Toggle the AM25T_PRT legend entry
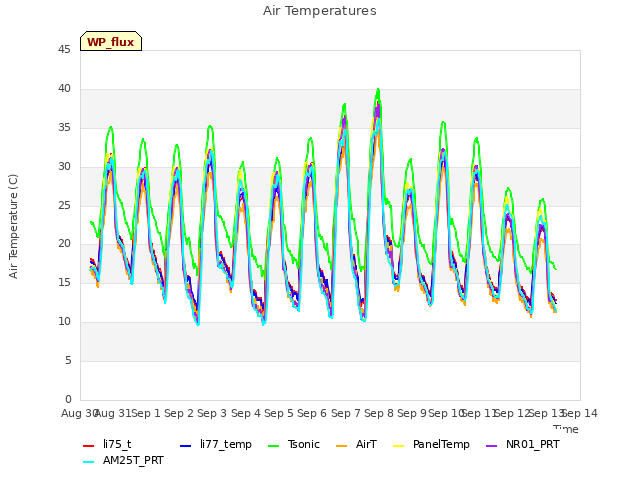640x480 pixels. (123, 461)
